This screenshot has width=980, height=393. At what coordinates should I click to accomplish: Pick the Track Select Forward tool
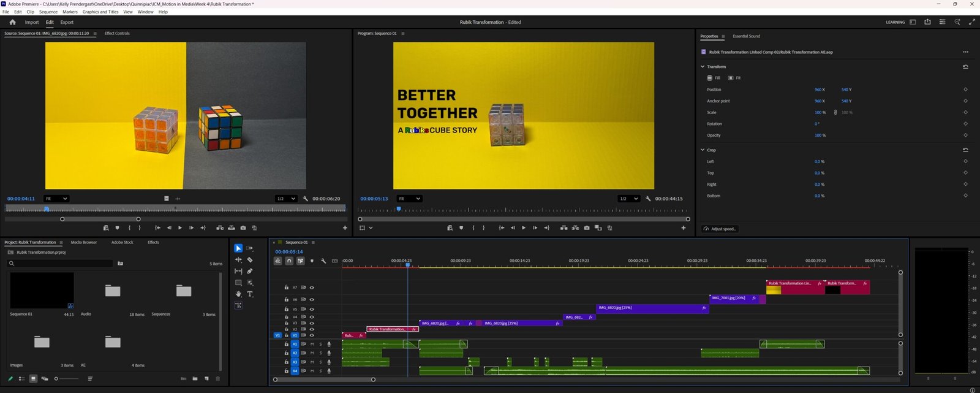coord(250,248)
